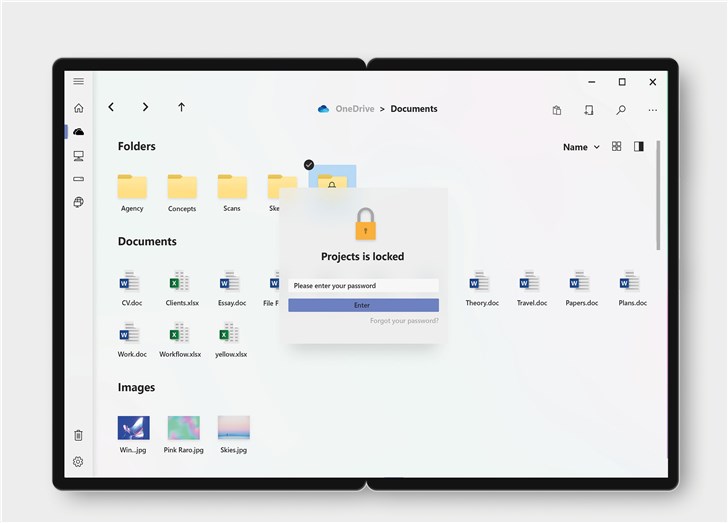This screenshot has width=728, height=523.
Task: Go to Home in sidebar
Action: coord(78,108)
